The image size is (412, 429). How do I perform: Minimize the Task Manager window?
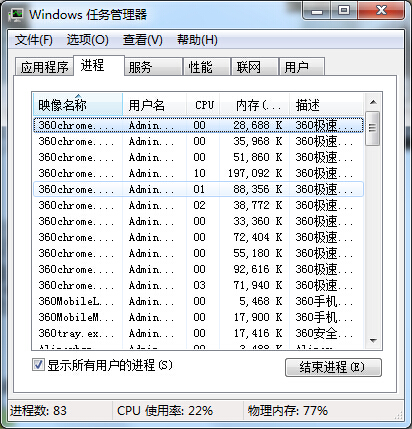tap(317, 11)
